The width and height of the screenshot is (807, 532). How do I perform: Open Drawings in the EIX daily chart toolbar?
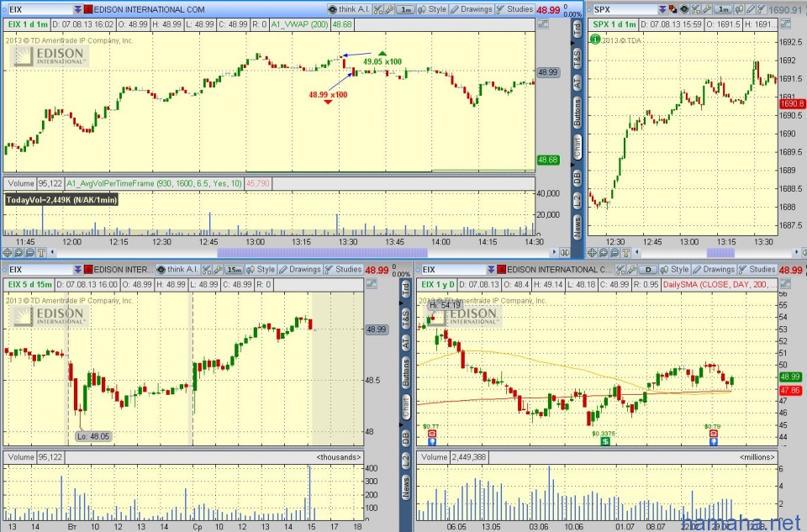(714, 270)
